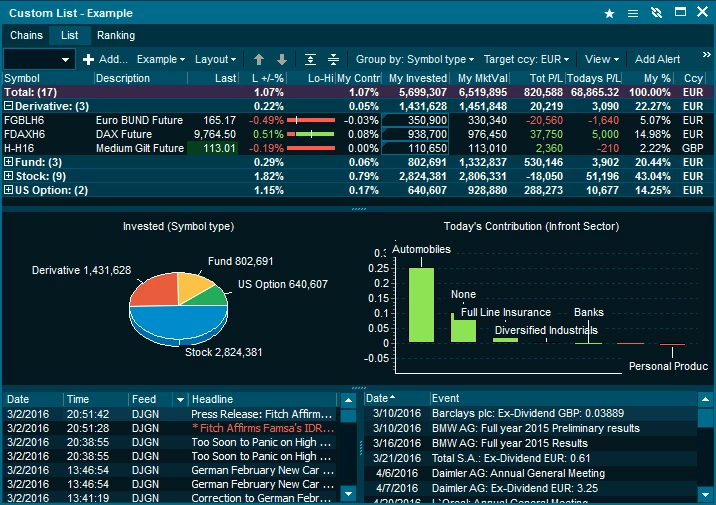Screen dimensions: 716x505
Task: Expand the Stock group
Action: click(8, 176)
